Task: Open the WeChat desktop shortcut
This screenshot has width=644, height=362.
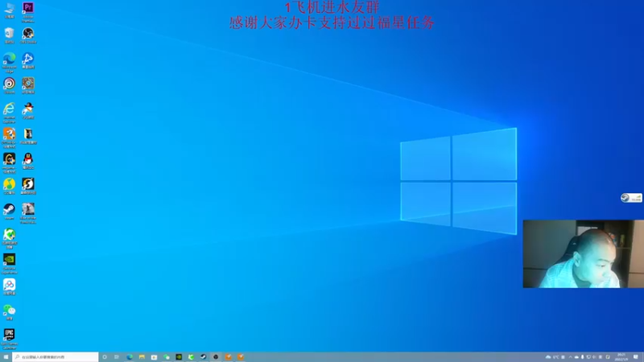Action: tap(9, 311)
